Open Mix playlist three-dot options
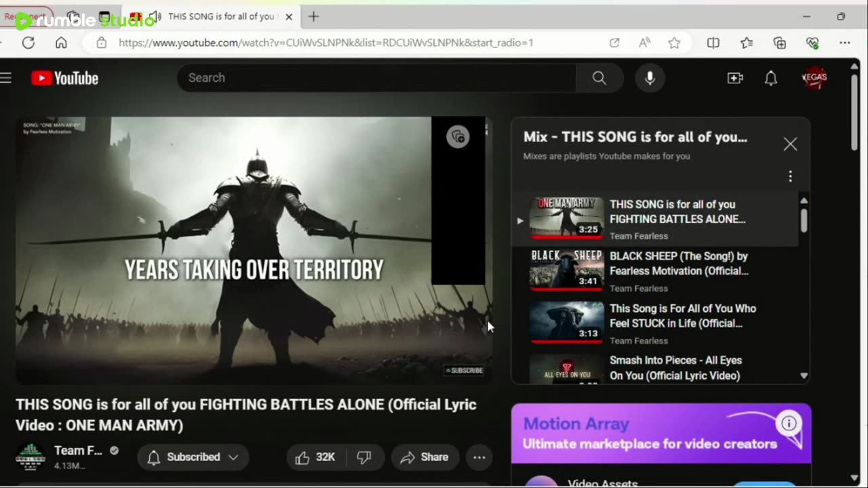 tap(790, 176)
